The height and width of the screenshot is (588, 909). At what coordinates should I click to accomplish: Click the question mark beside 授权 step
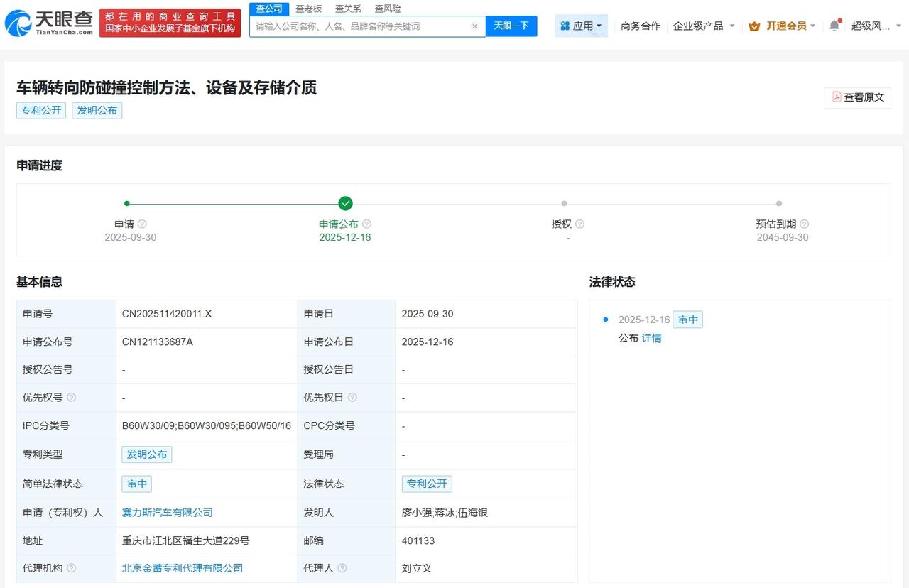tap(579, 223)
